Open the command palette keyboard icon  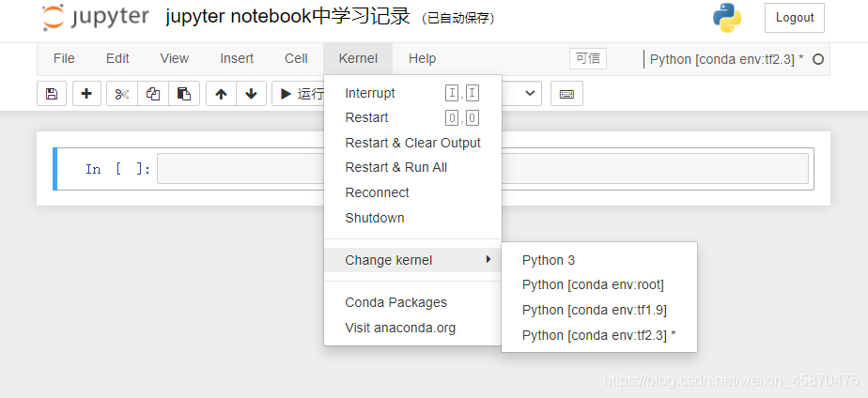point(566,94)
